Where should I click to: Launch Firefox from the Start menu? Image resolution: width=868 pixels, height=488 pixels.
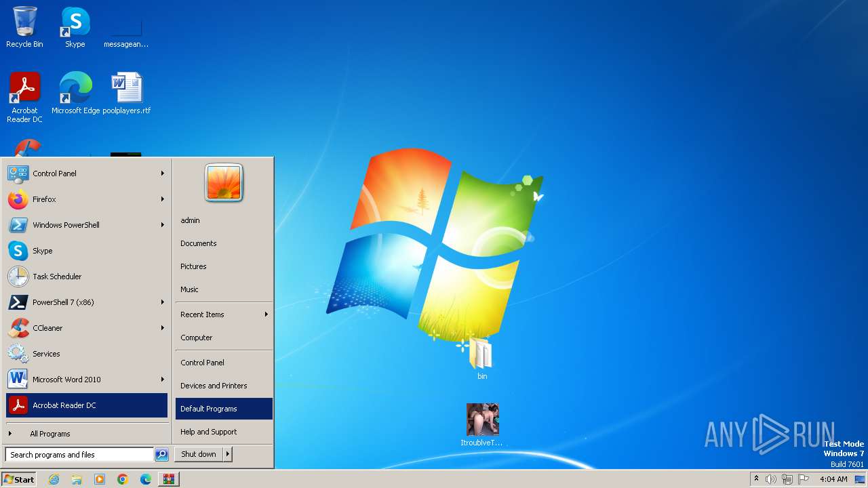click(x=87, y=199)
